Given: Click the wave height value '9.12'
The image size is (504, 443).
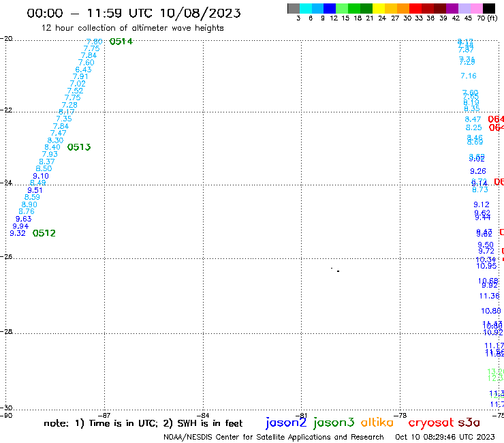Looking at the screenshot, I should click(481, 204).
